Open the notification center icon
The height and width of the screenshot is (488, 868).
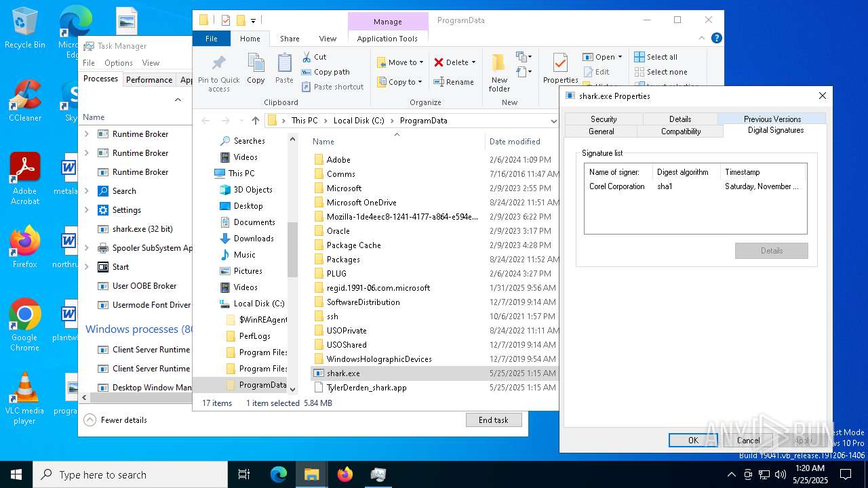coord(846,474)
